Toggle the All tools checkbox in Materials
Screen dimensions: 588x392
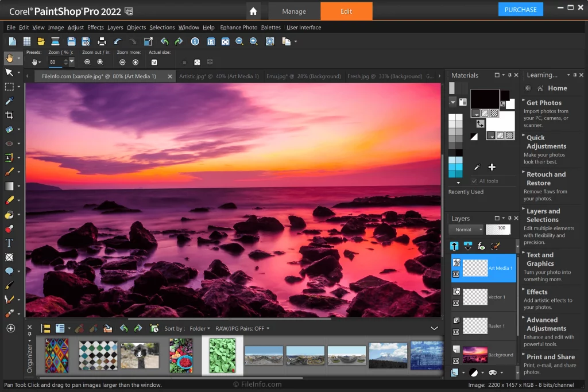(474, 181)
